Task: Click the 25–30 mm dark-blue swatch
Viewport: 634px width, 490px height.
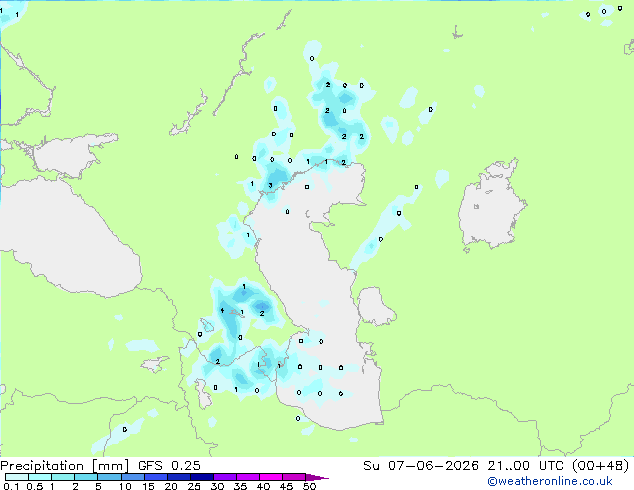Action: click(201, 477)
